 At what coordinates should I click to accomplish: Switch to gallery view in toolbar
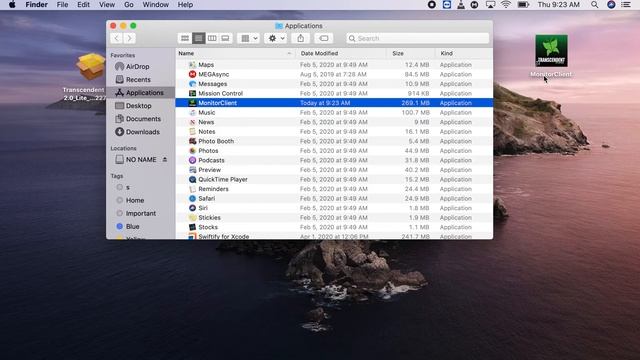(x=225, y=38)
